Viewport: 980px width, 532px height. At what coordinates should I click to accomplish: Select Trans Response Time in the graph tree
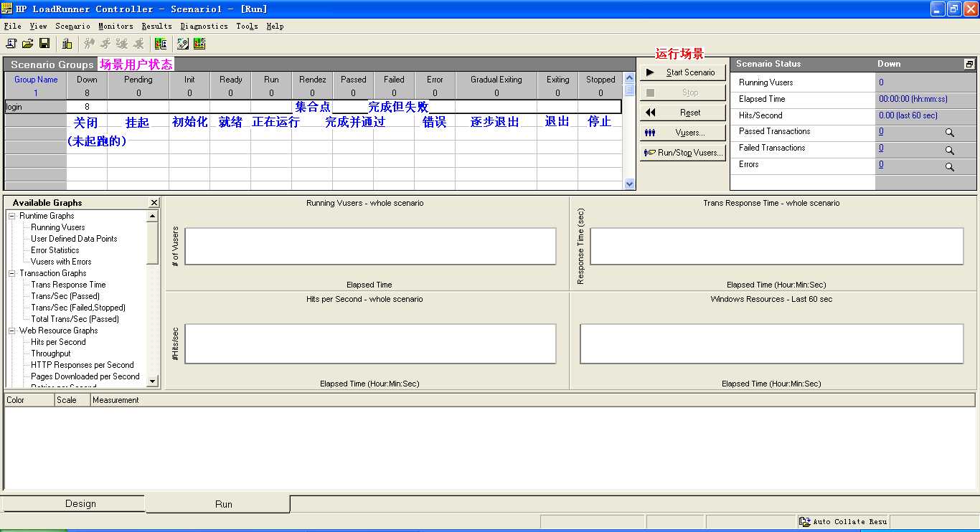pyautogui.click(x=68, y=285)
